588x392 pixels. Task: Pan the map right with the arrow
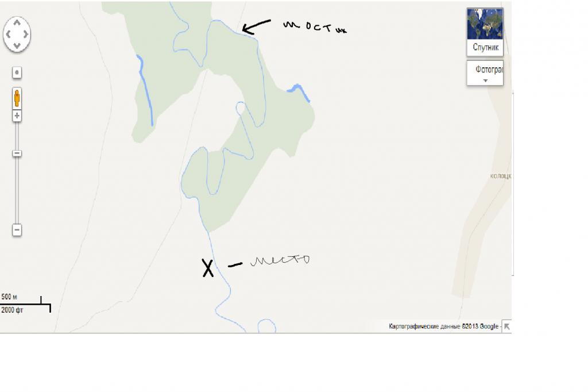pyautogui.click(x=25, y=34)
